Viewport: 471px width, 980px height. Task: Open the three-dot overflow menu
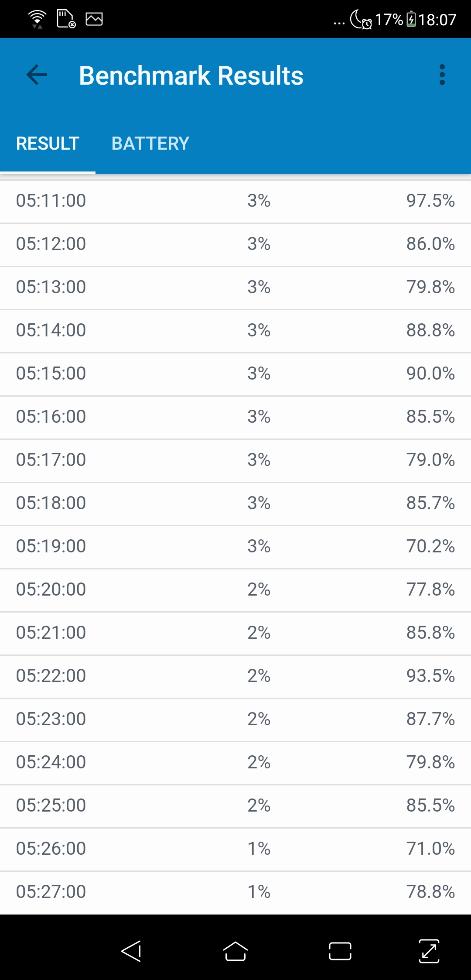442,75
